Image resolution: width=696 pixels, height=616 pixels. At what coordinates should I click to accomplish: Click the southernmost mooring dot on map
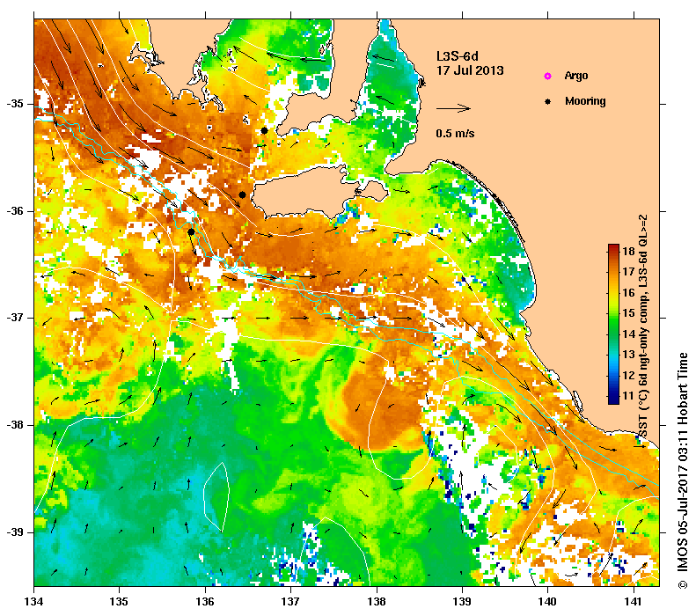click(x=191, y=231)
